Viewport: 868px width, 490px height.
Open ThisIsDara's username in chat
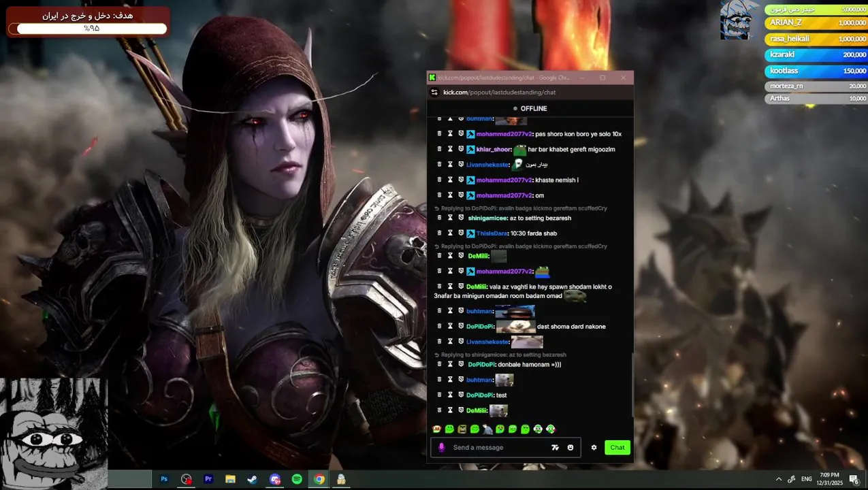tap(492, 233)
